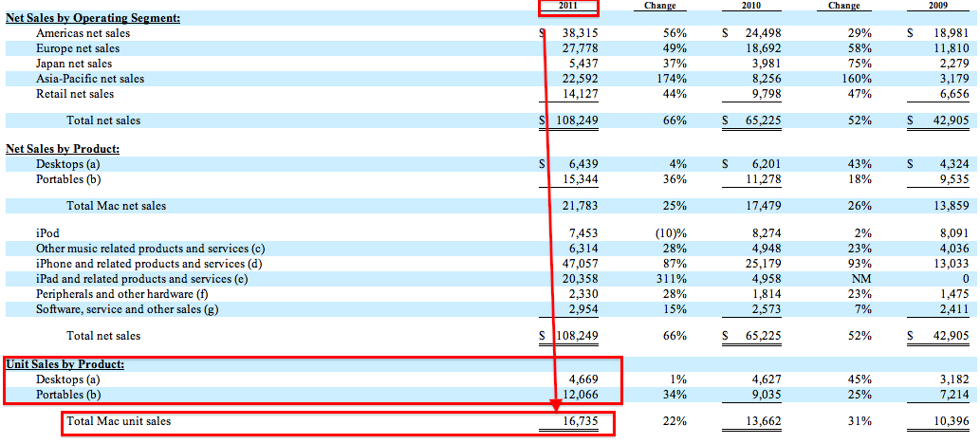Screen dimensions: 980x444
Task: Select Software 2009 value 2,411
Action: 953,309
